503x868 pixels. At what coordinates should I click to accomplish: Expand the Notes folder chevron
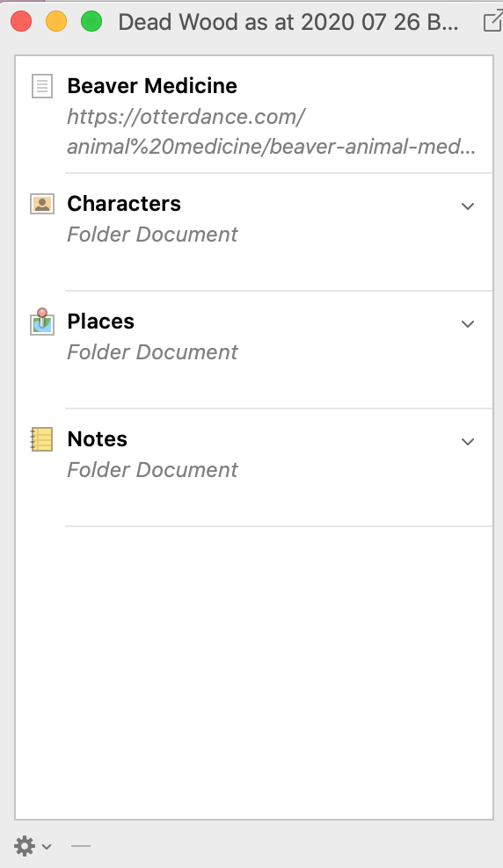tap(468, 442)
